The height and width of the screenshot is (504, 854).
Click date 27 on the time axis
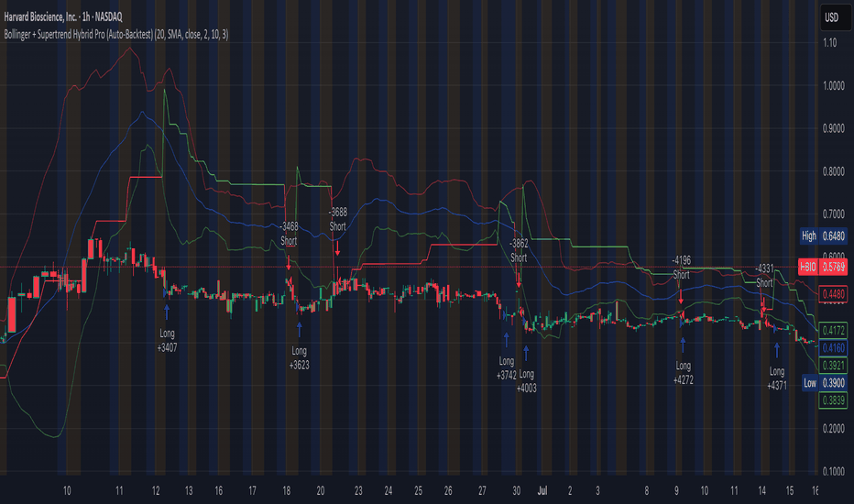pyautogui.click(x=481, y=491)
